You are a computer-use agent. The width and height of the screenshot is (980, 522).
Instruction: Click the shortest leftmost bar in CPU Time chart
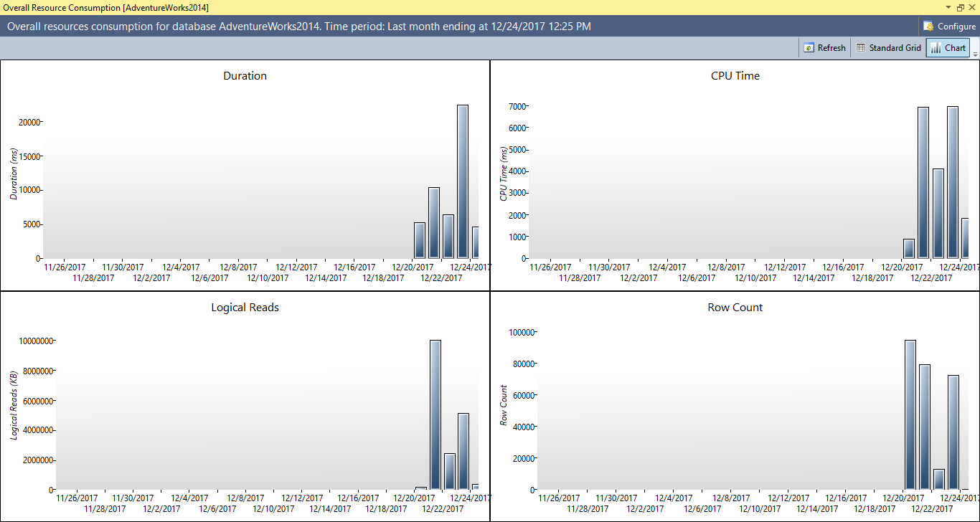pos(909,249)
